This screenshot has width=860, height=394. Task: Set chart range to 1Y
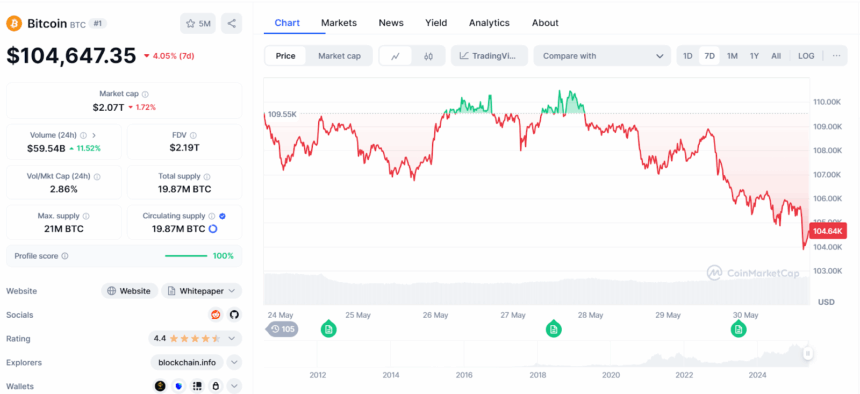(755, 56)
